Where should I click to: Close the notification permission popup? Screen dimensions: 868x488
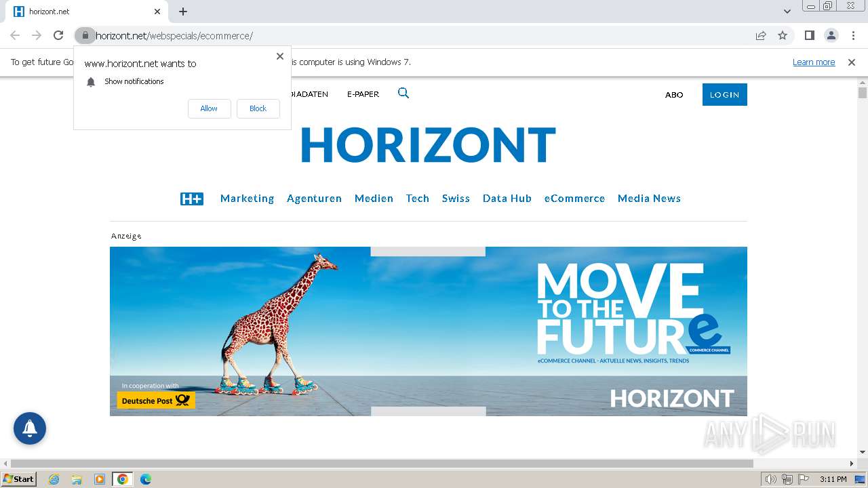click(x=280, y=56)
